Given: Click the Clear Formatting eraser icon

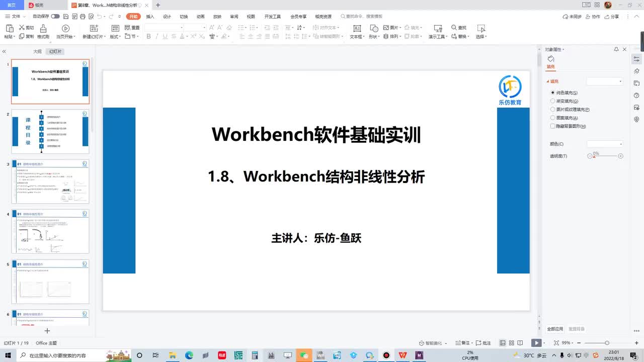Looking at the screenshot, I should [229, 28].
